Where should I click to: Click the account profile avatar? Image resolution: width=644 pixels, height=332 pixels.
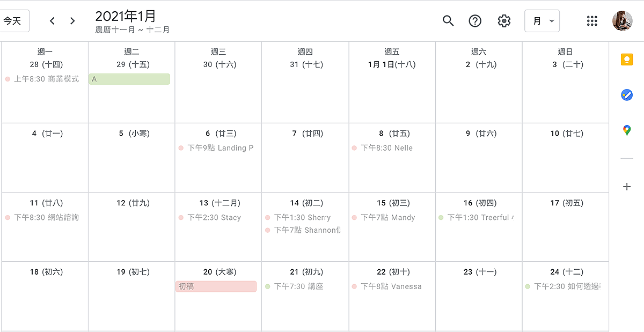[622, 21]
